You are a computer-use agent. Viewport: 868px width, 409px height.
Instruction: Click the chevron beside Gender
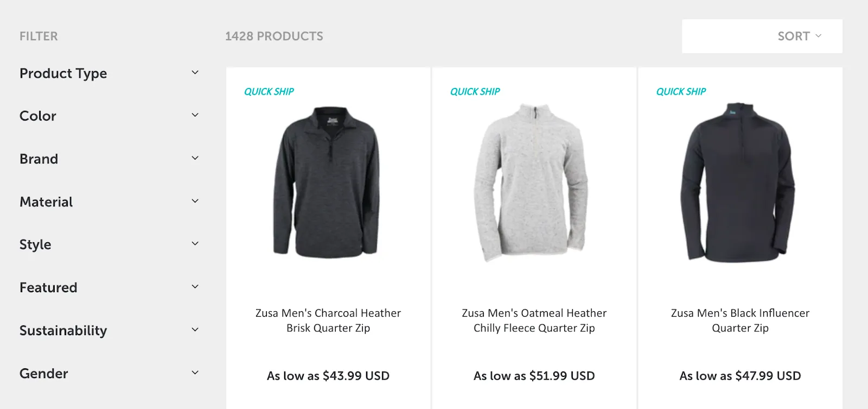pyautogui.click(x=195, y=373)
